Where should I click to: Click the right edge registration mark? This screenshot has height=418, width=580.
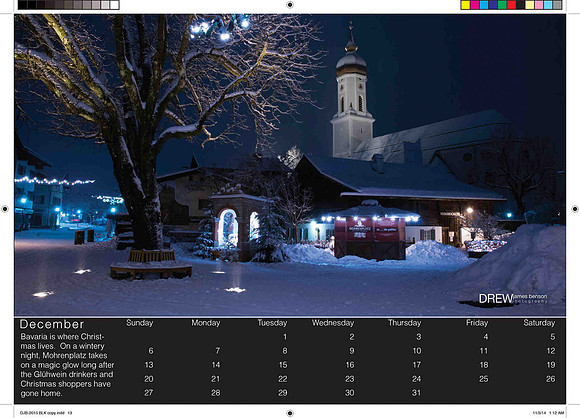(x=575, y=209)
